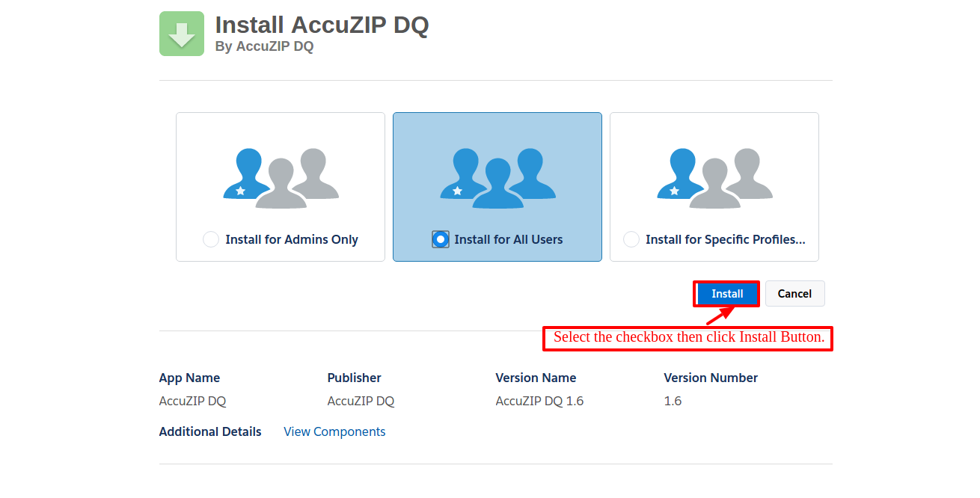Click people group icon in Admins Only card
This screenshot has height=498, width=980.
coord(281,177)
